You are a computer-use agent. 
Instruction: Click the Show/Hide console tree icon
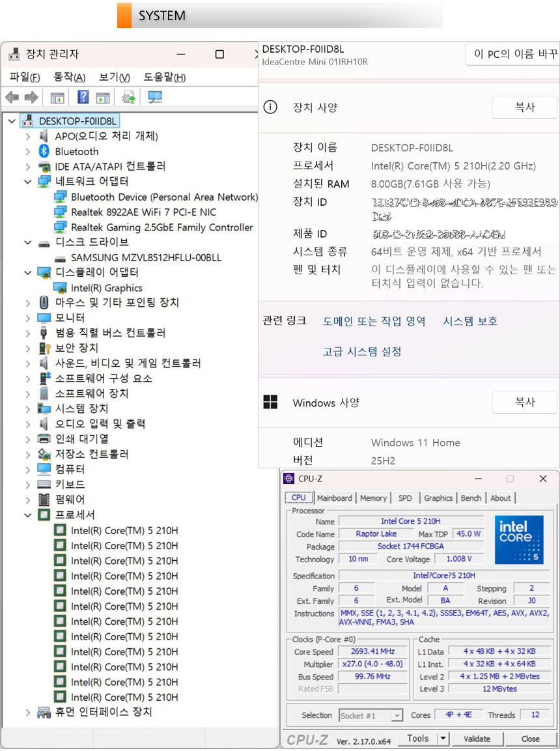click(57, 98)
